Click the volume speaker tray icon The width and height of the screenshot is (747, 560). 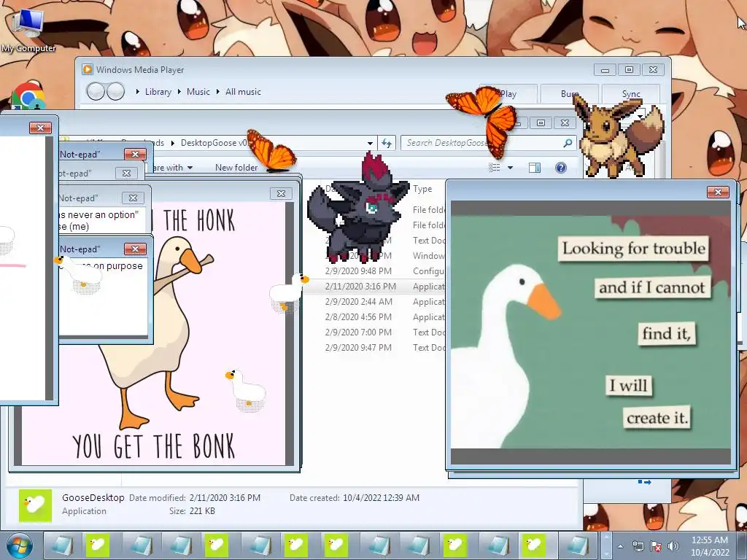[x=673, y=546]
